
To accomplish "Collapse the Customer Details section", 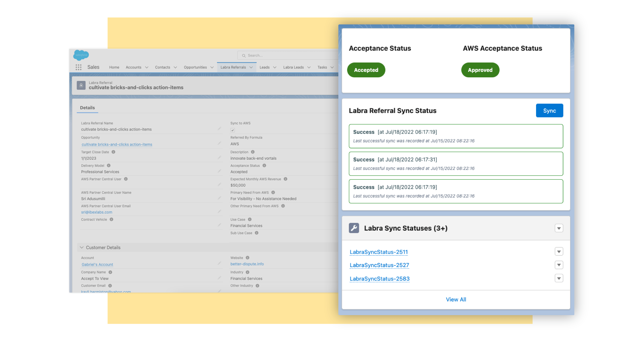I will (82, 247).
